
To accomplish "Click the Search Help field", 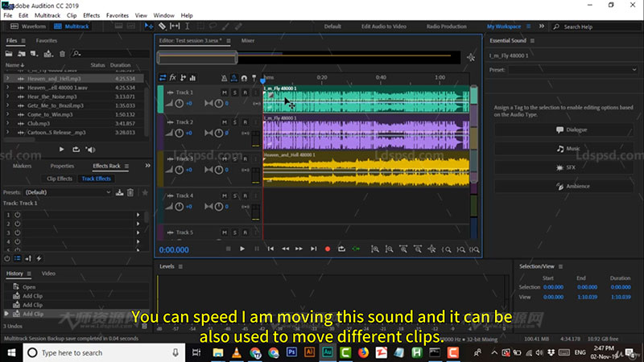I will coord(597,27).
